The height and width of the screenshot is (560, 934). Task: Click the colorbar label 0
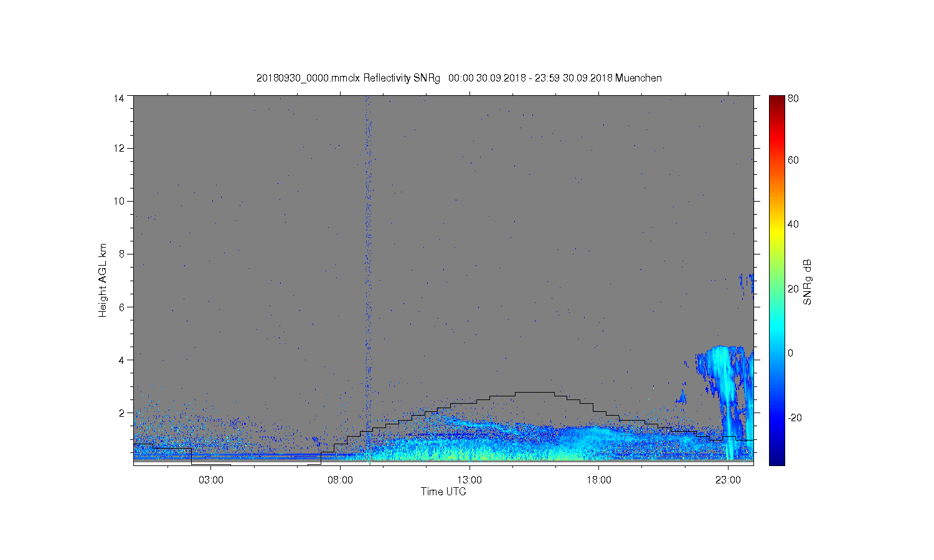tap(790, 353)
